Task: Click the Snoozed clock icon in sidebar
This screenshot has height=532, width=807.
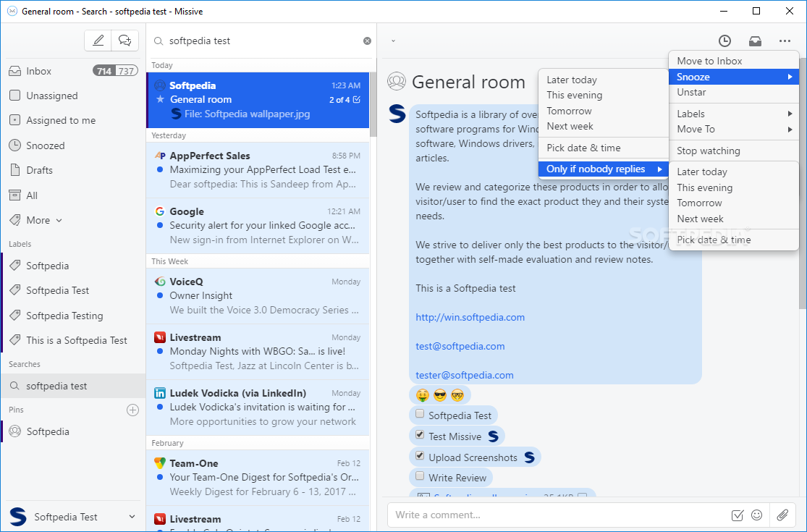Action: click(x=15, y=145)
